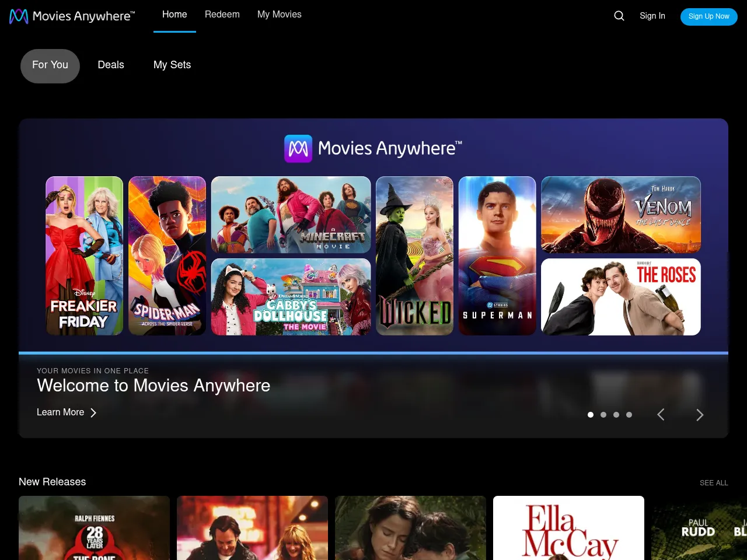Screen dimensions: 747x560
Task: Go back using the left carousel arrow
Action: point(661,414)
